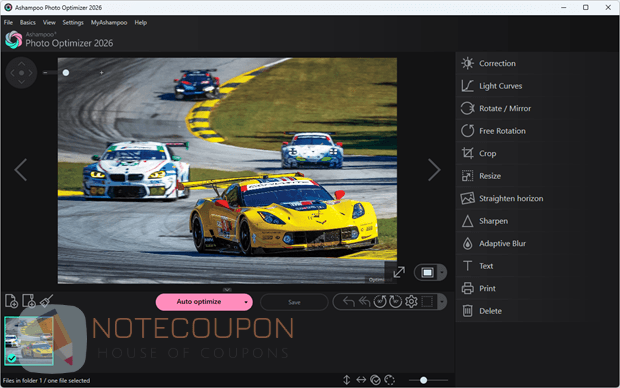Click the pan navigation wheel
Screen dimensions: 620x388
coord(21,73)
